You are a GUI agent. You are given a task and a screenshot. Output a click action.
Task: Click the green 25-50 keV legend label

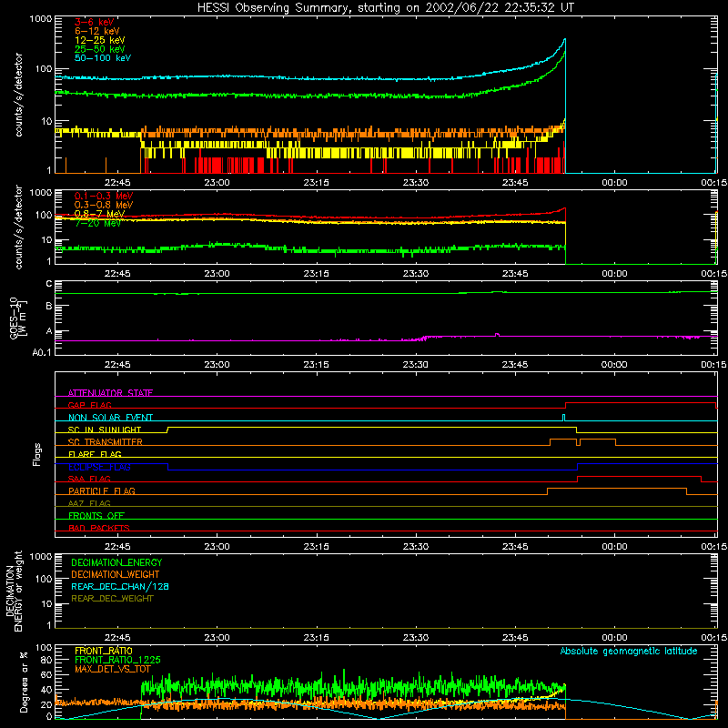point(99,49)
